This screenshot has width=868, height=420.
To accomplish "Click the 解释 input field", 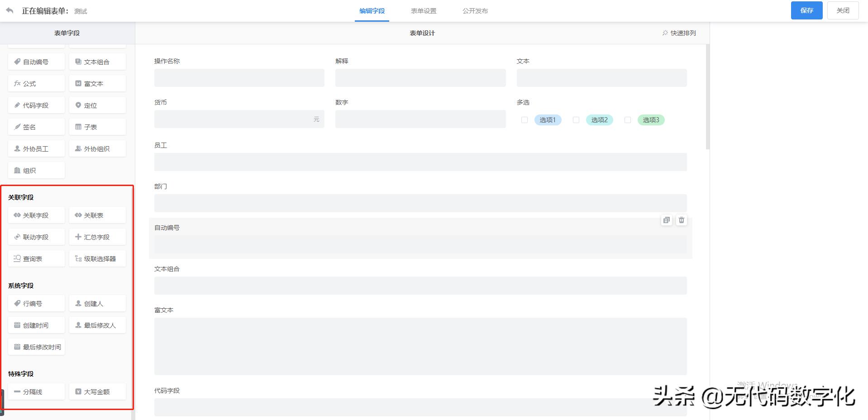I will pos(420,78).
